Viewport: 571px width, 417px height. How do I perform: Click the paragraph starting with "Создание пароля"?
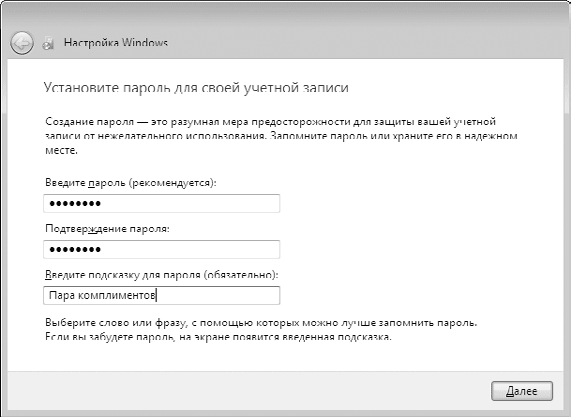tap(281, 135)
